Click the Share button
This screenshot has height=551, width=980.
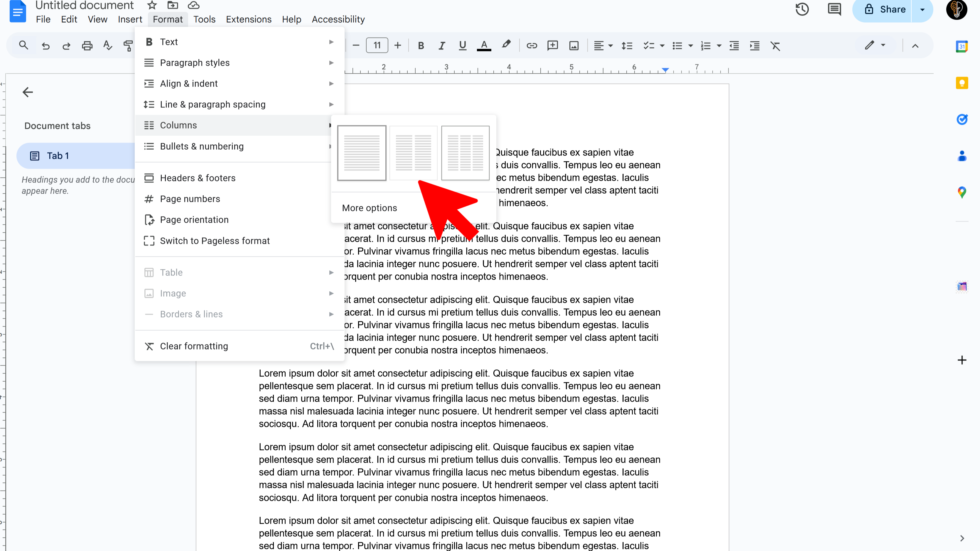[883, 9]
